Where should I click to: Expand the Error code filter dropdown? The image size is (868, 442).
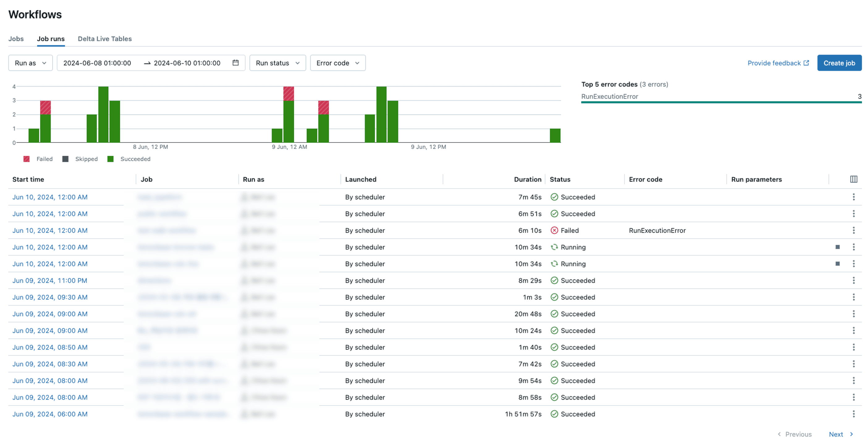[x=338, y=63]
